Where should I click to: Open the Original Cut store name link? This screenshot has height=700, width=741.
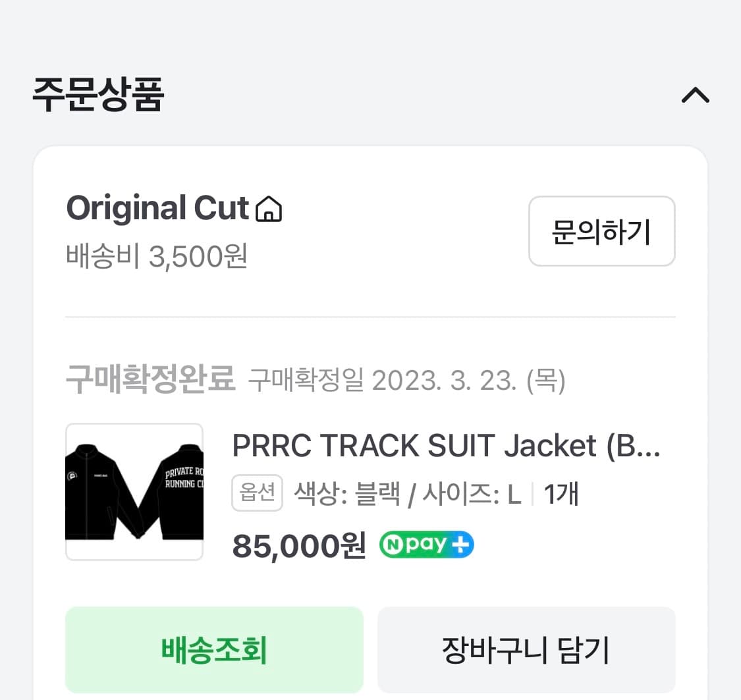[158, 208]
